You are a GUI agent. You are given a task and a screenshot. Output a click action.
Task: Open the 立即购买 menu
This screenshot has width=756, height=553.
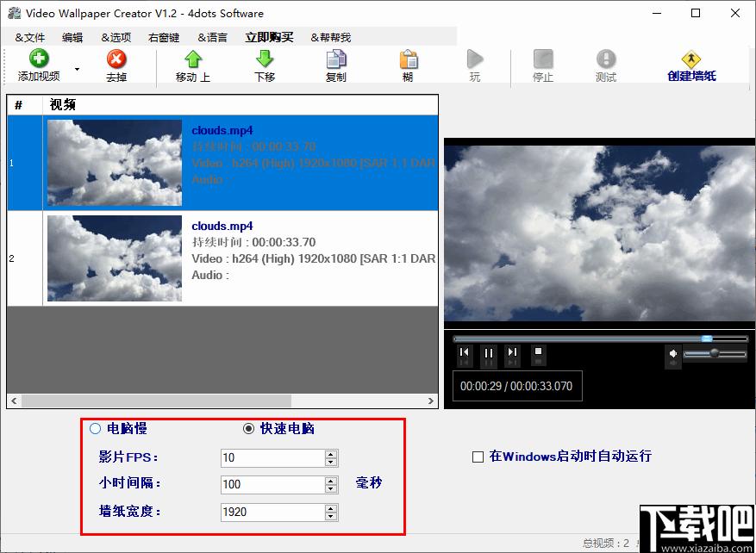(269, 38)
